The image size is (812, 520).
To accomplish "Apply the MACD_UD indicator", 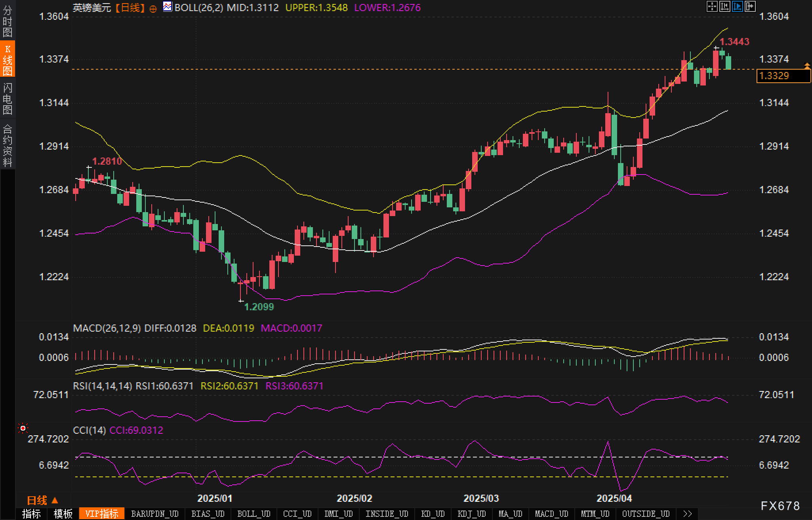I will tap(551, 514).
